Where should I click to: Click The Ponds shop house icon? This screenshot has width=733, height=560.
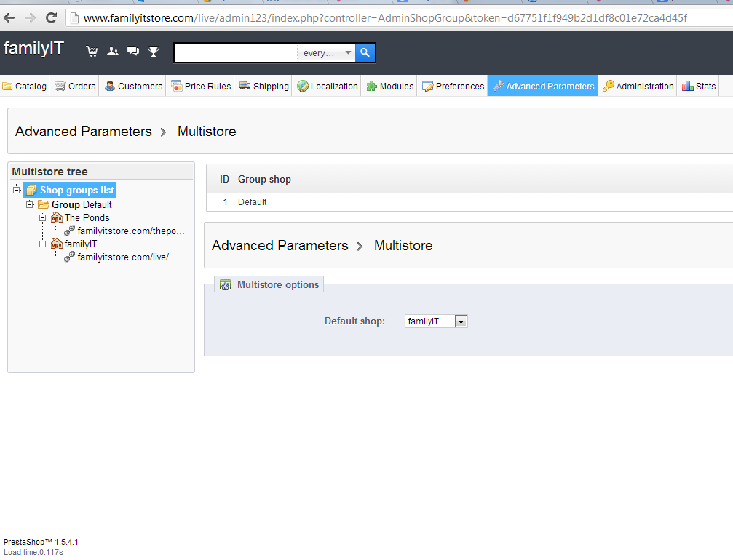pos(57,217)
